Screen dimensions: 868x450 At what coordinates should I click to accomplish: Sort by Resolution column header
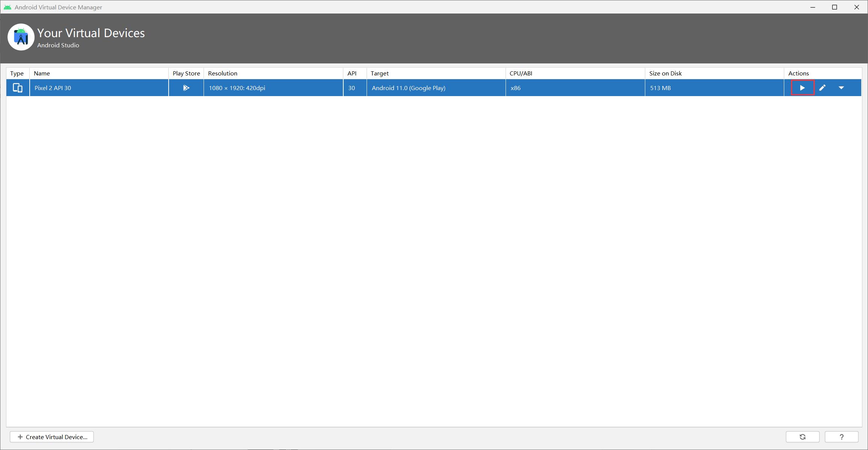[x=273, y=73]
